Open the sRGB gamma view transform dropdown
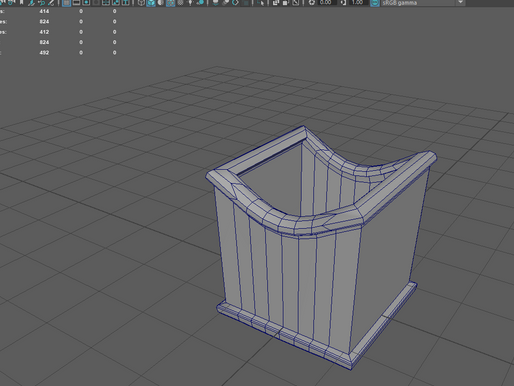Viewport: 514px width, 386px height. pos(423,2)
